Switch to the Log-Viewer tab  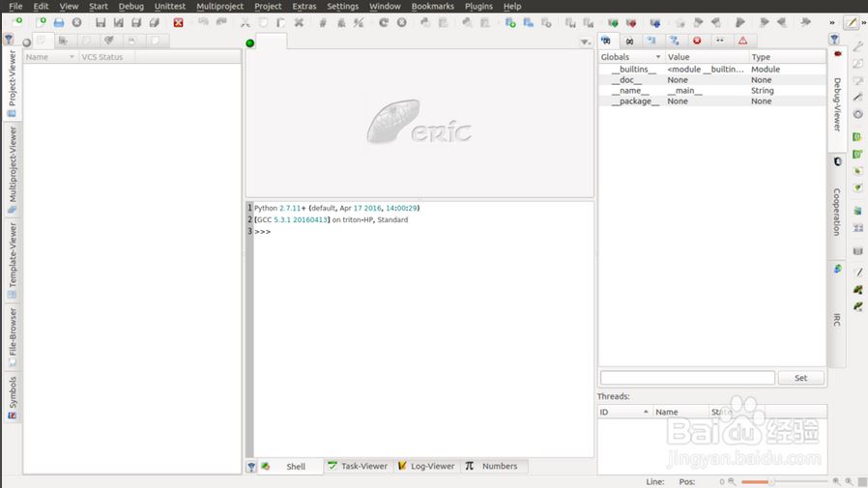(427, 466)
